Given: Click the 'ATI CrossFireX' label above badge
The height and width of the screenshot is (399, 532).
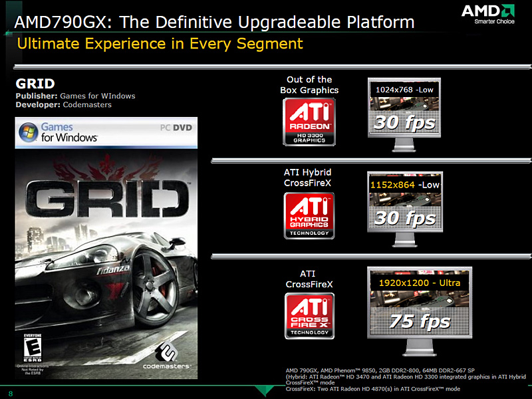Looking at the screenshot, I should coord(309,279).
